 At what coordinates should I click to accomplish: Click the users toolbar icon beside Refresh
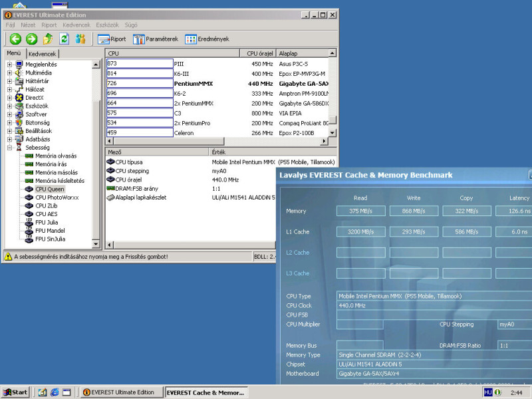point(80,39)
